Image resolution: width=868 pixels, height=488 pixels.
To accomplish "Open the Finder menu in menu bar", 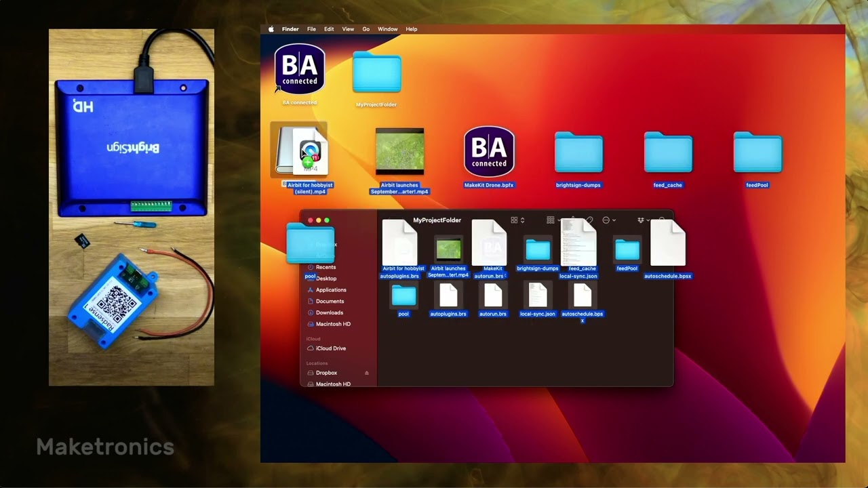I will [290, 29].
